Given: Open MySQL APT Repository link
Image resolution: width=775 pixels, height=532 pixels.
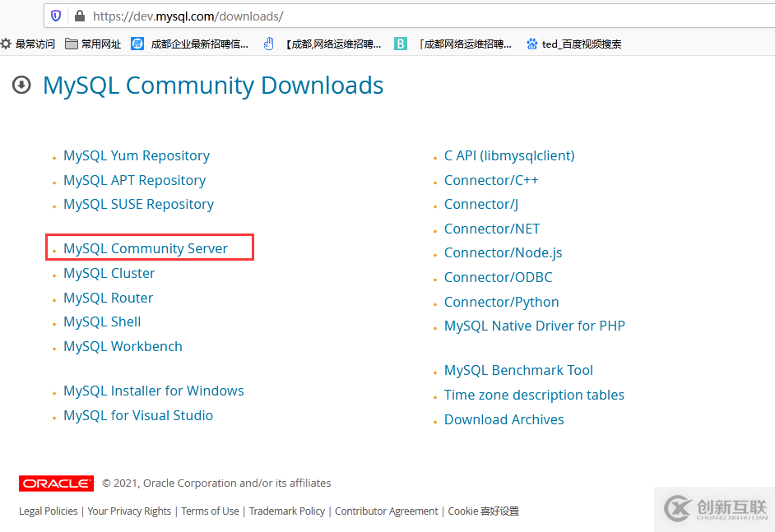Looking at the screenshot, I should [134, 180].
